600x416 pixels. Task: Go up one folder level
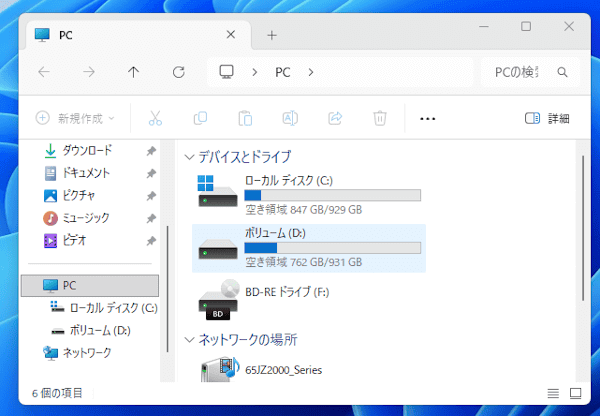(134, 72)
